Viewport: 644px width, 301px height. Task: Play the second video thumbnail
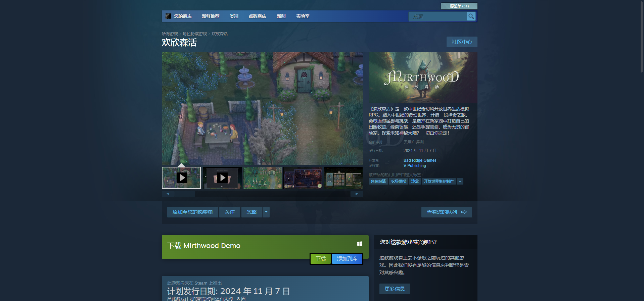222,178
